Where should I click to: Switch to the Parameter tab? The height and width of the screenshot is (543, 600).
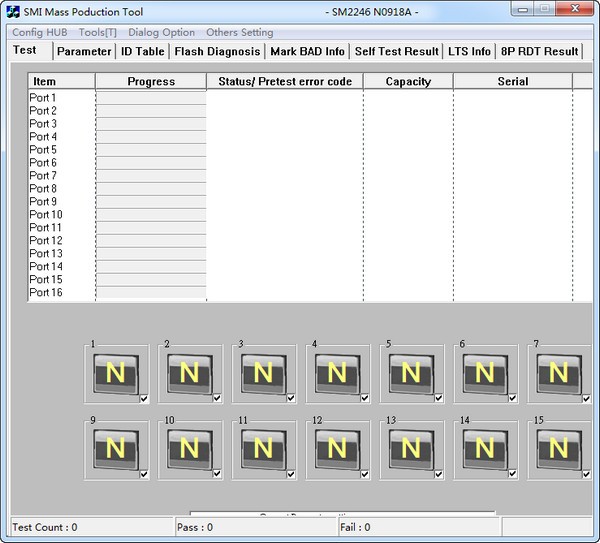84,51
